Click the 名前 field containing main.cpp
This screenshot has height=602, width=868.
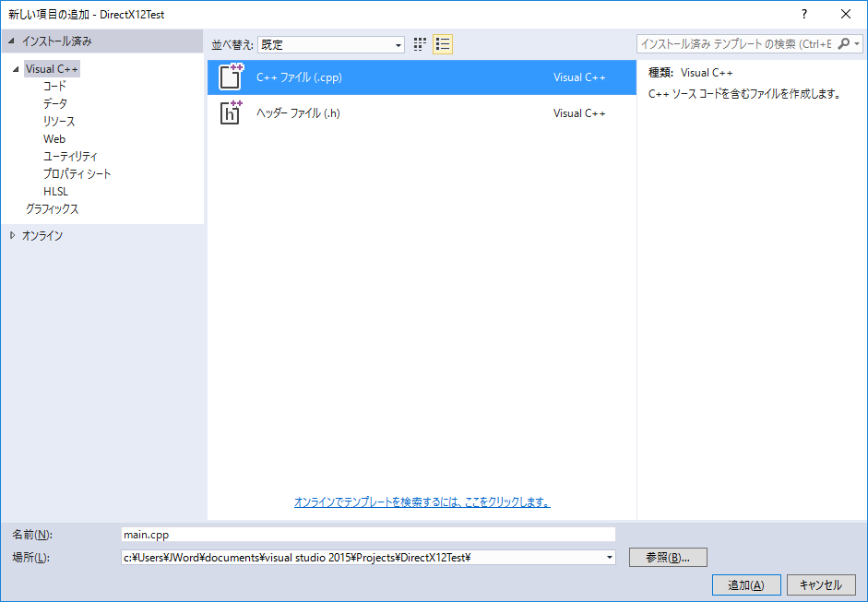367,535
